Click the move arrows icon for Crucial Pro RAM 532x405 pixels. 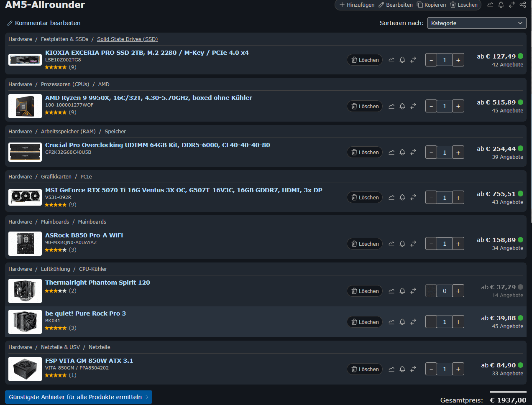(413, 152)
